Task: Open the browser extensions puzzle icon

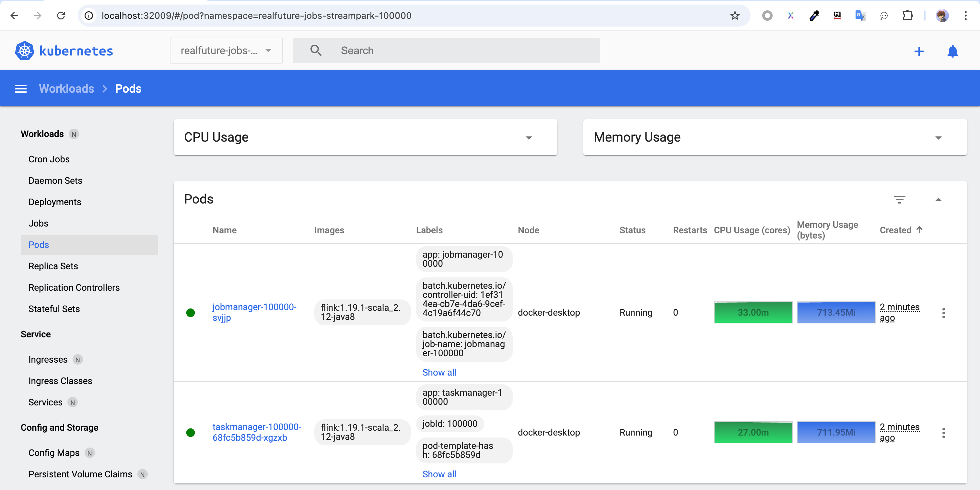Action: point(908,16)
